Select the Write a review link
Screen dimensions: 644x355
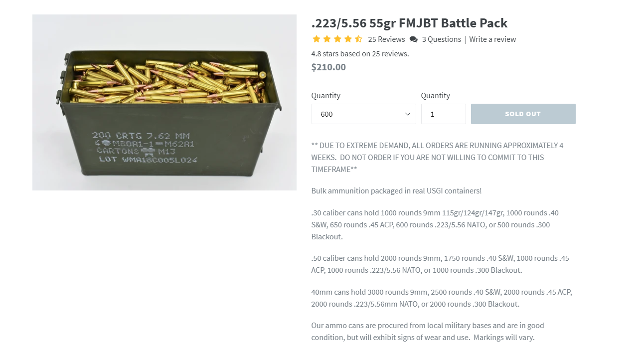[492, 39]
